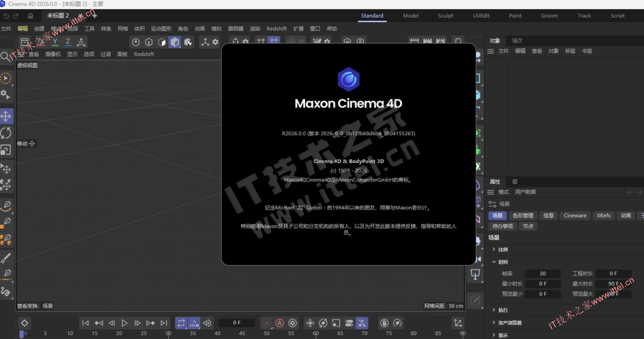Click frame 45 on the timeline ruler

[242, 333]
